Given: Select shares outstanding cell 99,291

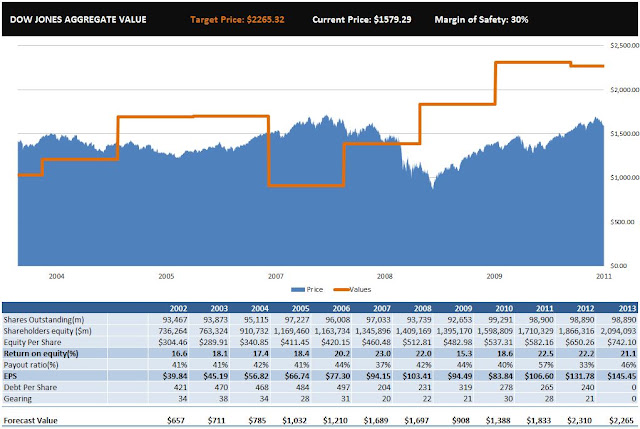Looking at the screenshot, I should pyautogui.click(x=501, y=320).
